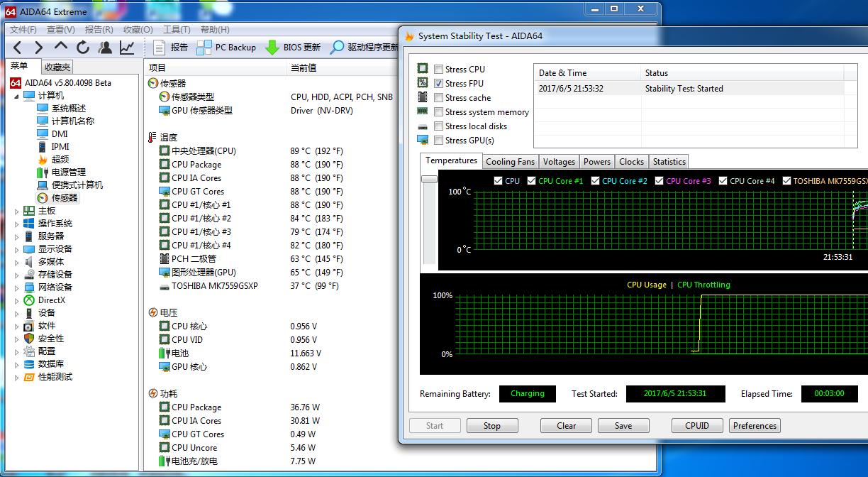Open the graph chart toolbar icon
Viewport: 868px width, 477px height.
[x=127, y=48]
